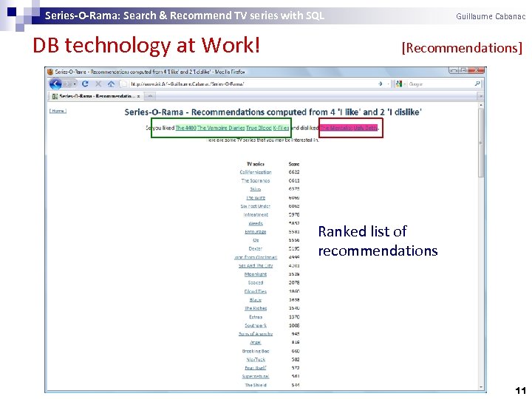Screen dimensions: 532x399
Task: Open the Skins recommendation link
Action: [x=256, y=189]
